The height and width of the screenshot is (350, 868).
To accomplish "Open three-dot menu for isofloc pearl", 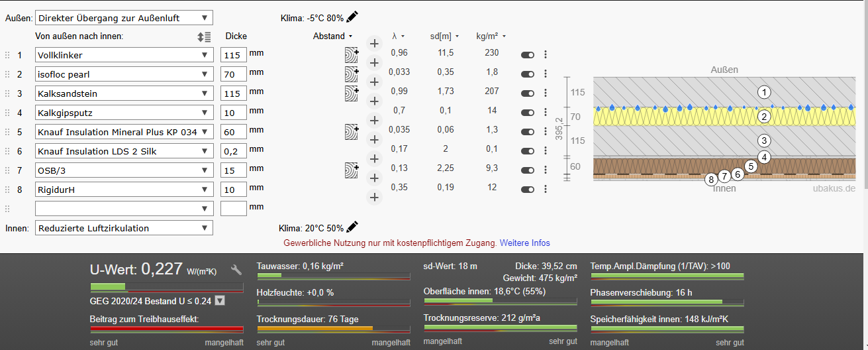I will pyautogui.click(x=546, y=74).
